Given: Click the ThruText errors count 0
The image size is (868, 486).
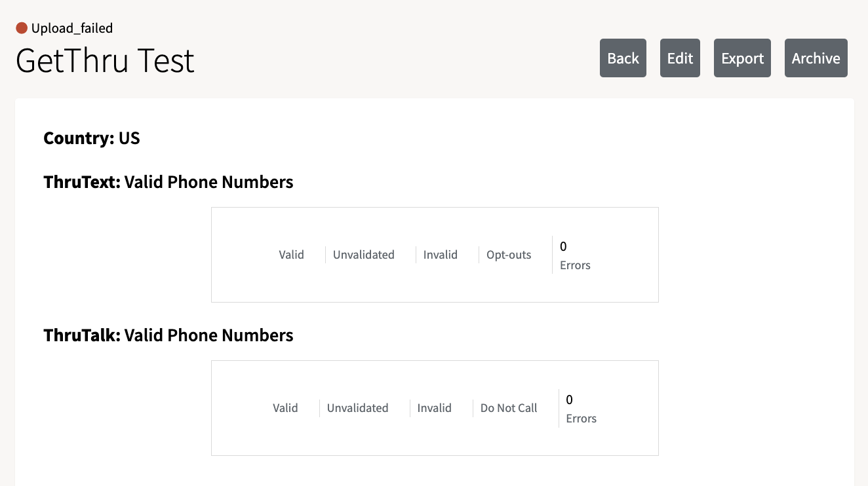Looking at the screenshot, I should (563, 246).
